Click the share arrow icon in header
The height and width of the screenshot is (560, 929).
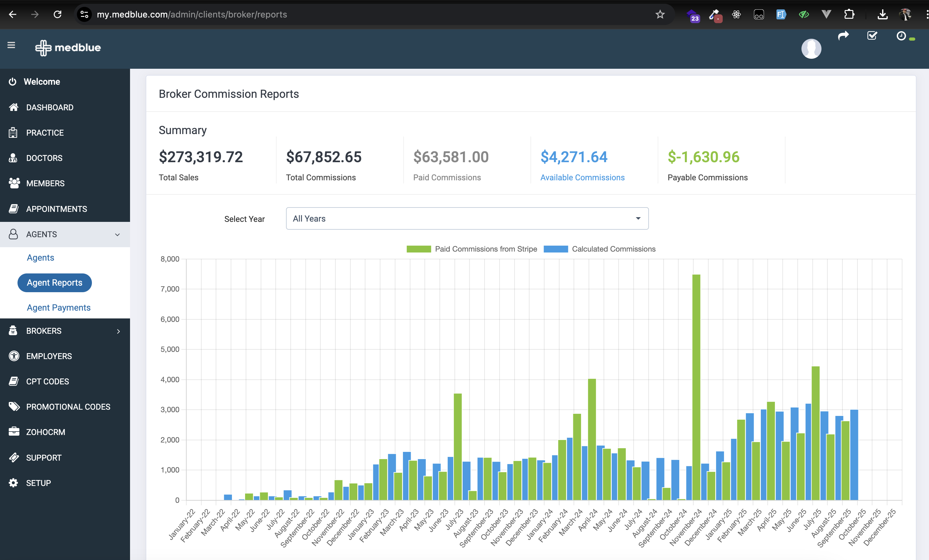pos(843,36)
